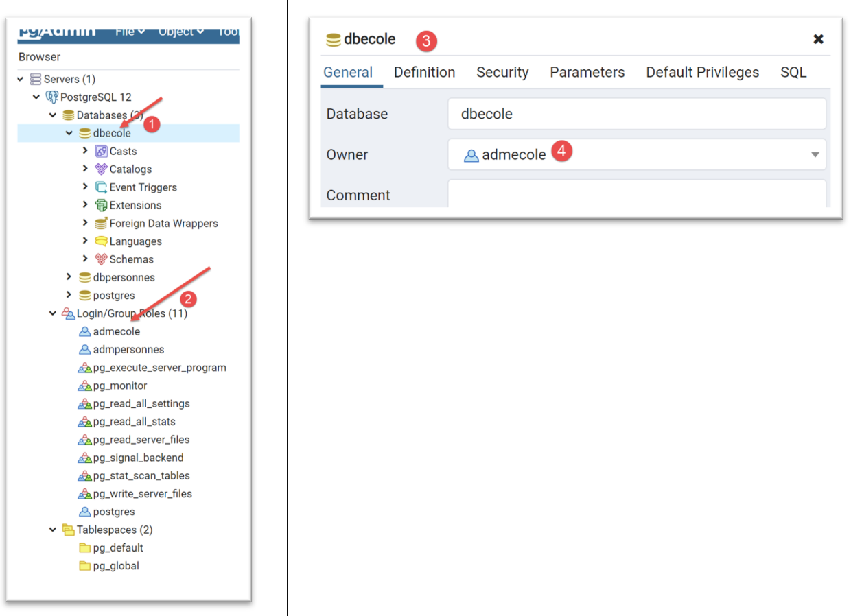Close the dbecole properties dialog
851x616 pixels.
coord(818,39)
